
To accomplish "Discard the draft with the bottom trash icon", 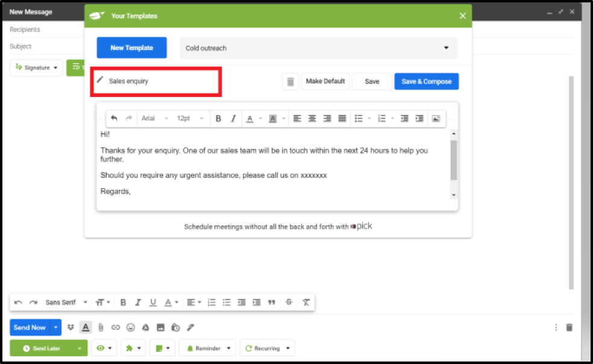I will coord(569,328).
